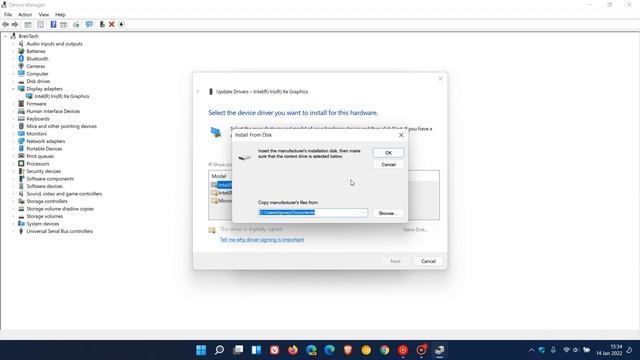The height and width of the screenshot is (360, 640).
Task: Select Cameras in the device tree
Action: tap(36, 66)
